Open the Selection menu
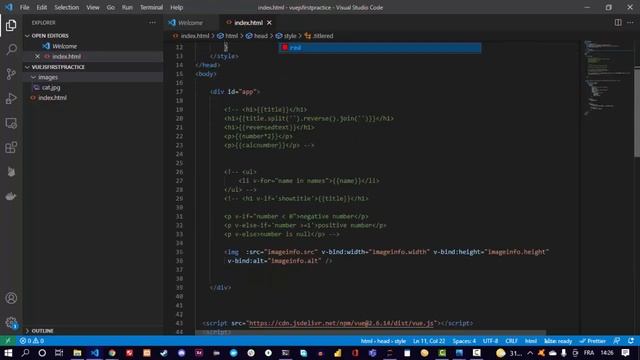The height and width of the screenshot is (360, 640). (x=67, y=7)
